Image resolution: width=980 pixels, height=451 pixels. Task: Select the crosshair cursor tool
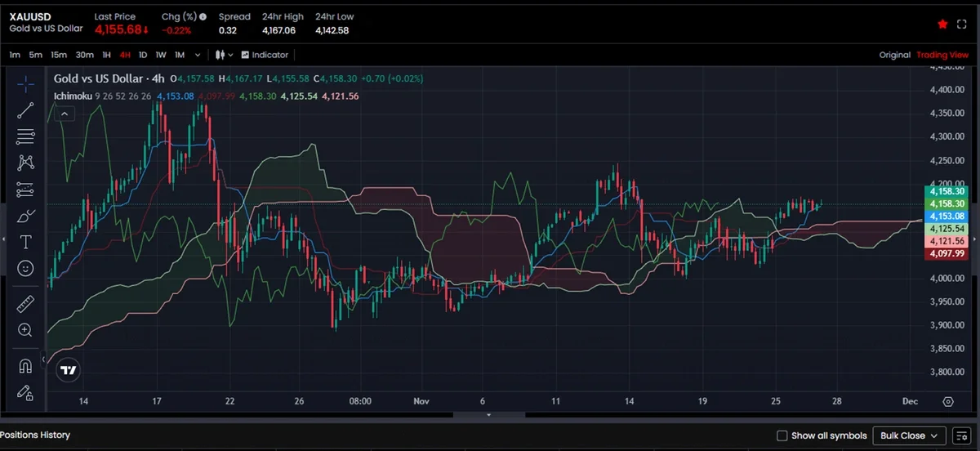click(x=25, y=84)
